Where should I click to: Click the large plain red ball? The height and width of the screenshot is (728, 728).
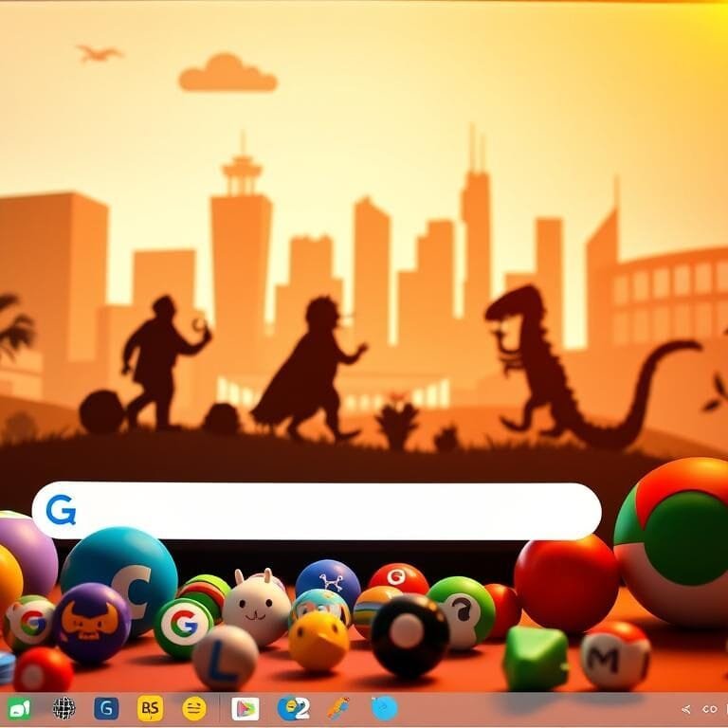click(x=566, y=584)
